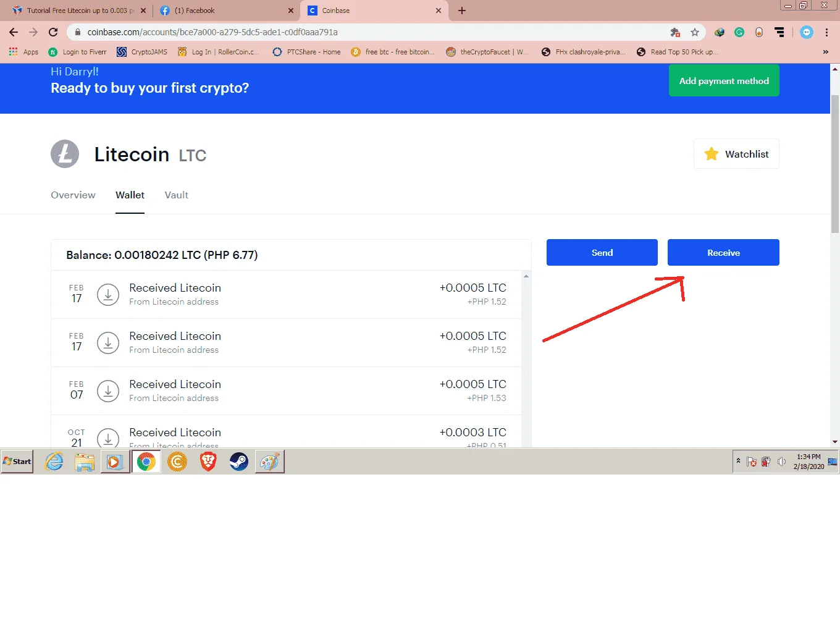Click the Send button
This screenshot has width=840, height=642.
(602, 252)
